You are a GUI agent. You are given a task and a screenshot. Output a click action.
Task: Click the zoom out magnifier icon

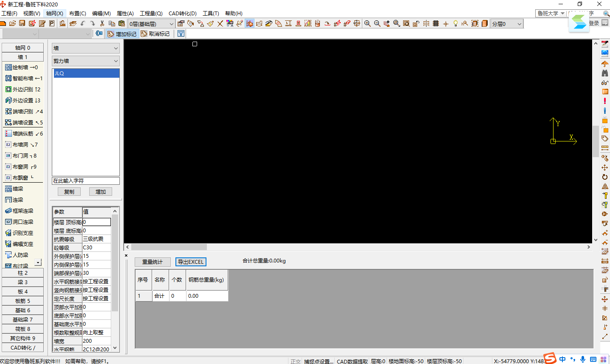pyautogui.click(x=377, y=23)
